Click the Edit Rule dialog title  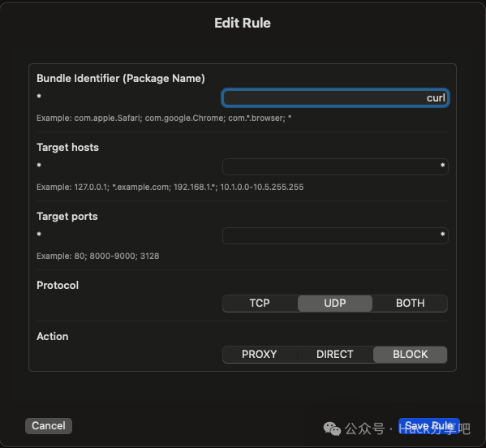(243, 23)
